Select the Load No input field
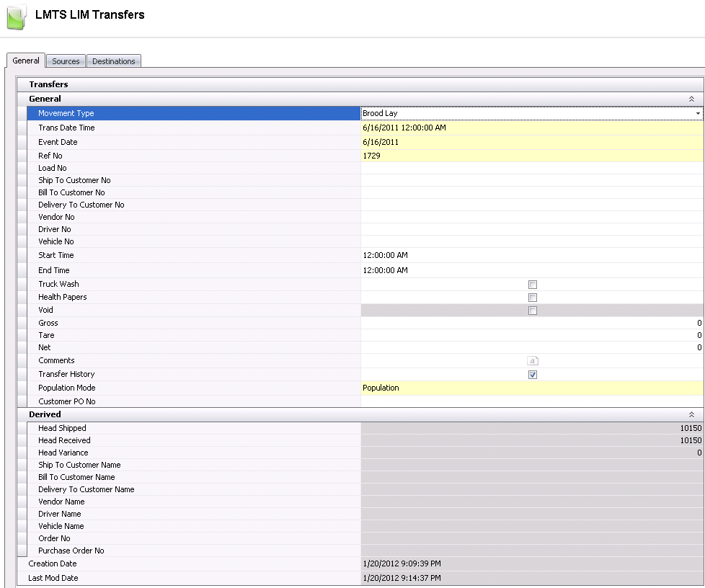Image resolution: width=705 pixels, height=588 pixels. [531, 168]
